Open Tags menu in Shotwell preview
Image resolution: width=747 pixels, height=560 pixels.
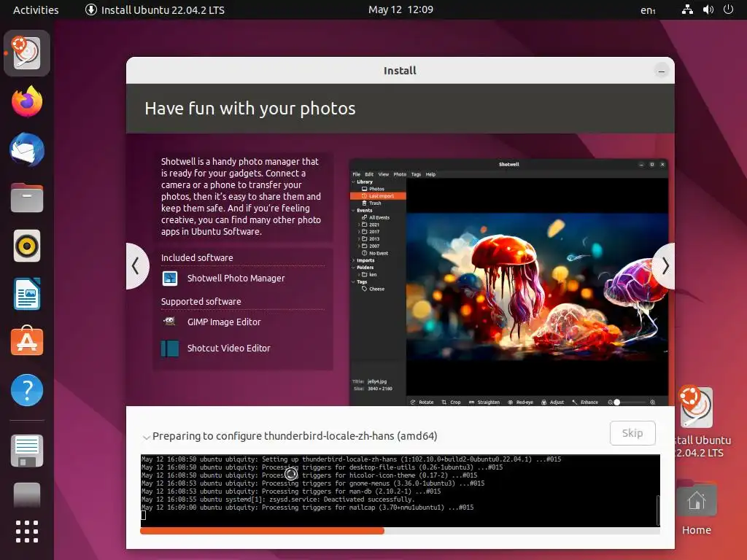click(x=416, y=174)
